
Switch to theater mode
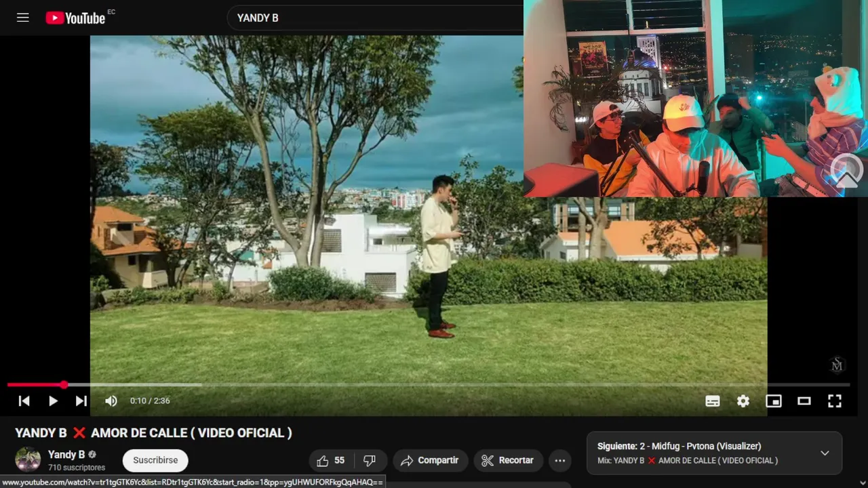click(x=804, y=401)
